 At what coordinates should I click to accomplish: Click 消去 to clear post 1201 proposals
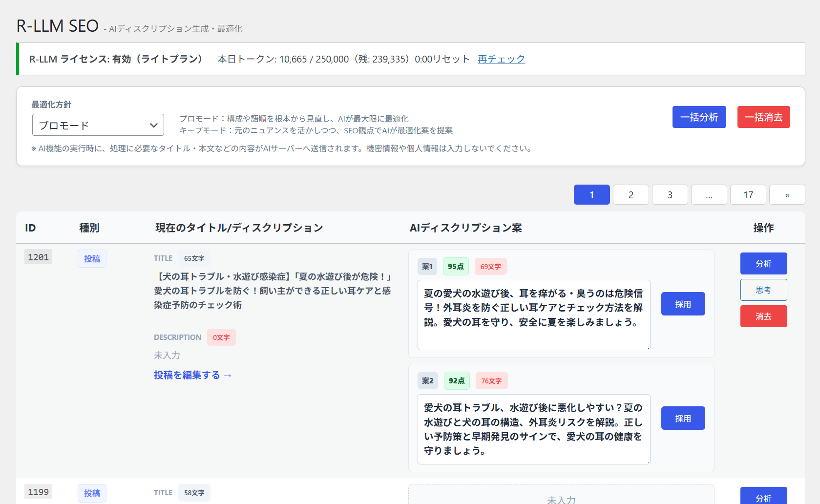763,316
